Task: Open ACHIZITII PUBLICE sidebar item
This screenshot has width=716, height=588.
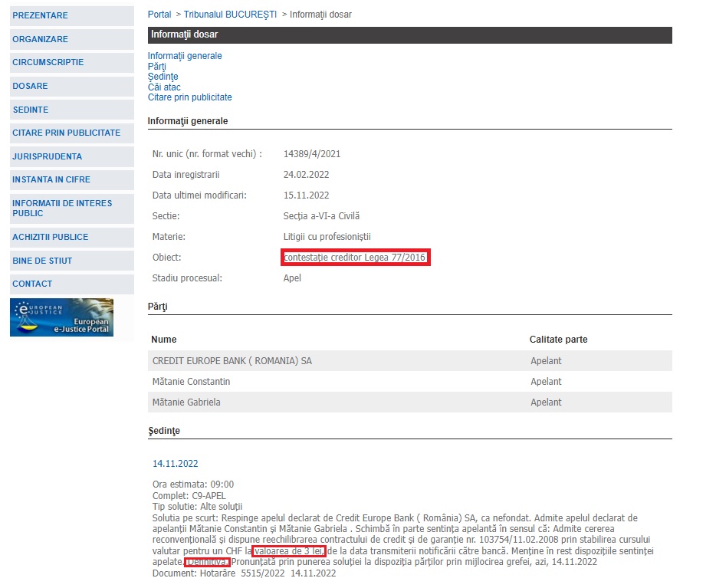Action: 72,238
